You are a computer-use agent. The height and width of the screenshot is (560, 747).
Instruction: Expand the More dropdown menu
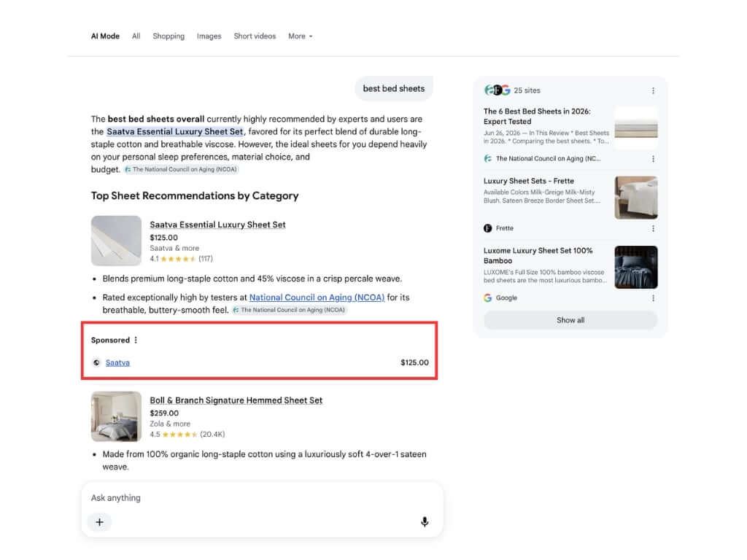pos(301,36)
